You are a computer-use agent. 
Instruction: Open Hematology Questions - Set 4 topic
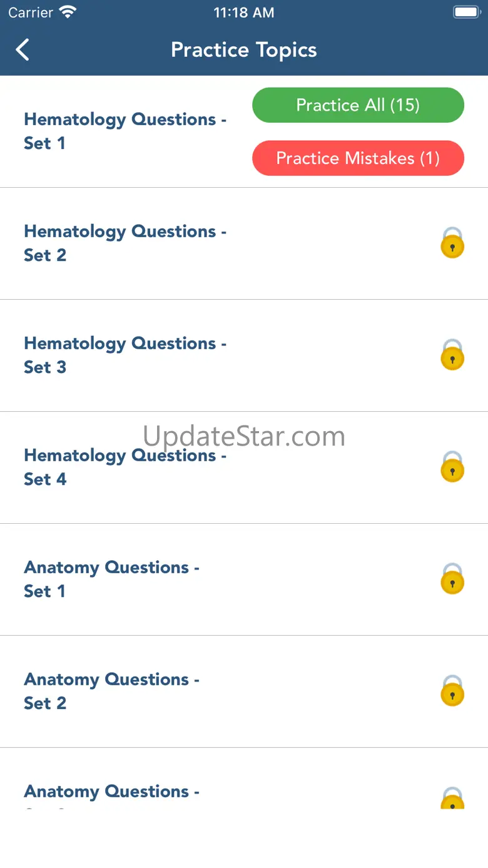(x=125, y=467)
